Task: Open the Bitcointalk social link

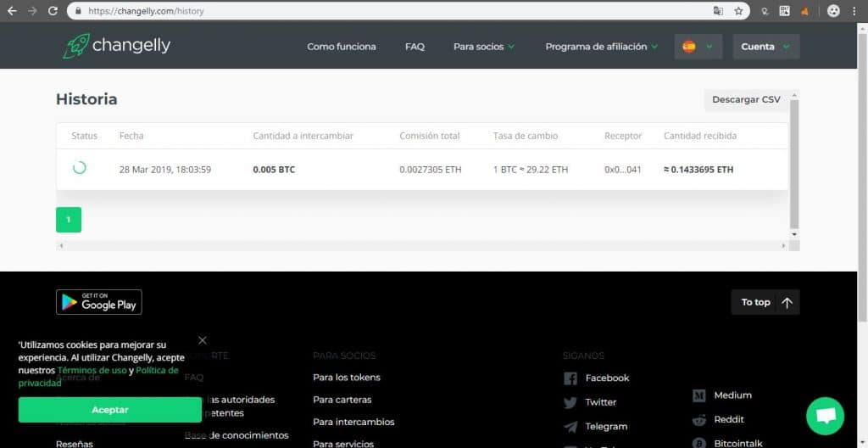Action: tap(727, 444)
